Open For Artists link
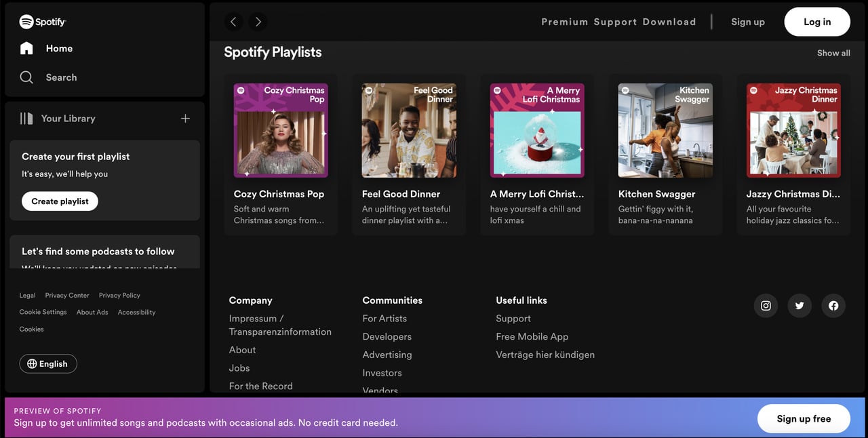 [384, 319]
